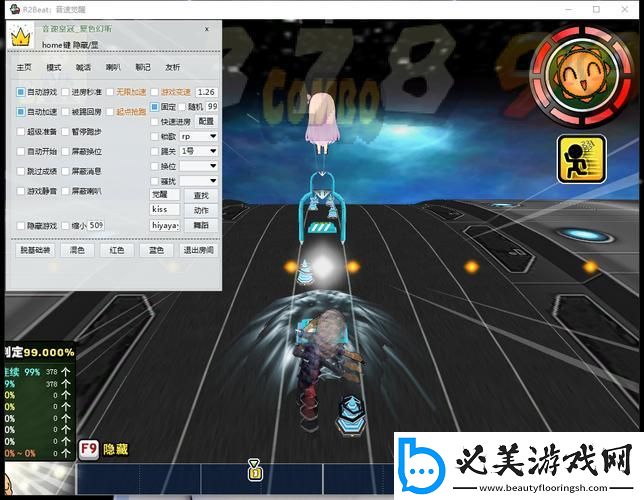Toggle the 固定 checkbox
The image size is (644, 500).
pos(154,106)
